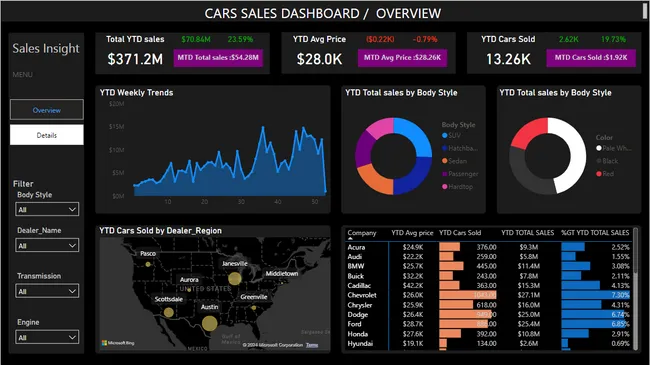Select the Chevrolet company row
The height and width of the screenshot is (365, 650).
pyautogui.click(x=489, y=295)
